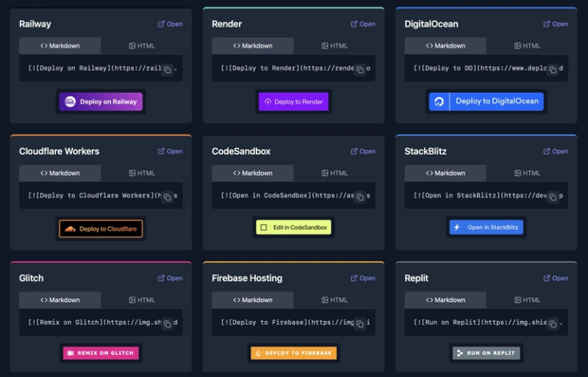Copy the CodeSandbox markdown snippet

pos(360,197)
